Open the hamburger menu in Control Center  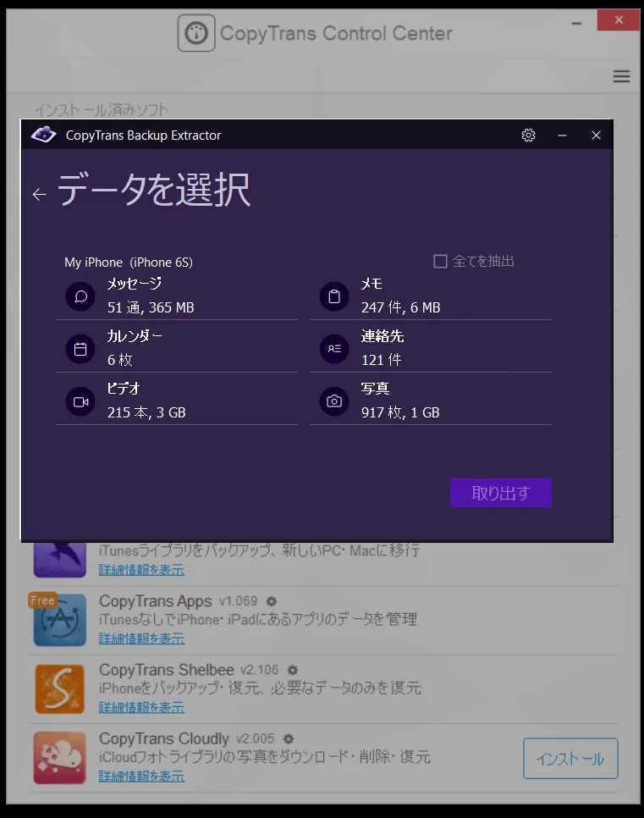(621, 76)
